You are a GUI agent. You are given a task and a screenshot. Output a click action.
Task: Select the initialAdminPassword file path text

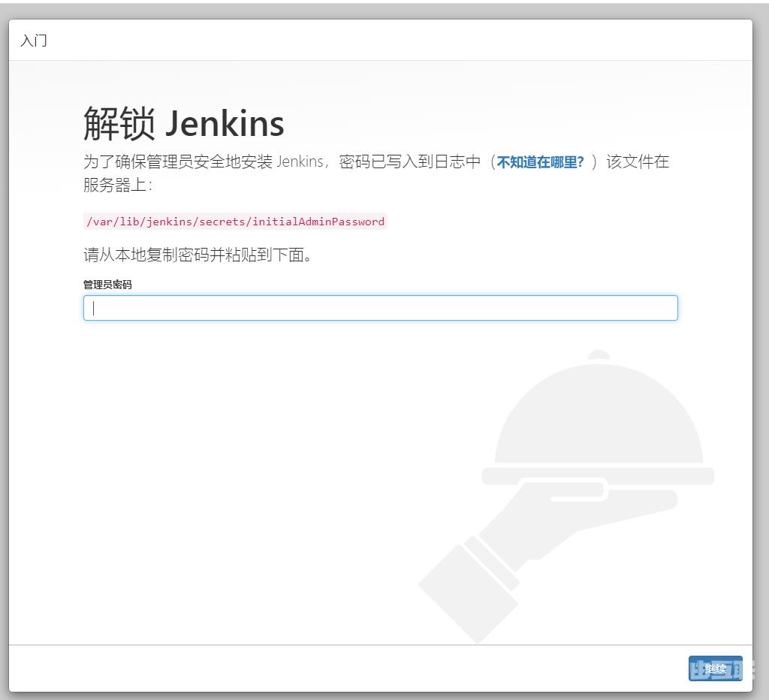click(235, 222)
